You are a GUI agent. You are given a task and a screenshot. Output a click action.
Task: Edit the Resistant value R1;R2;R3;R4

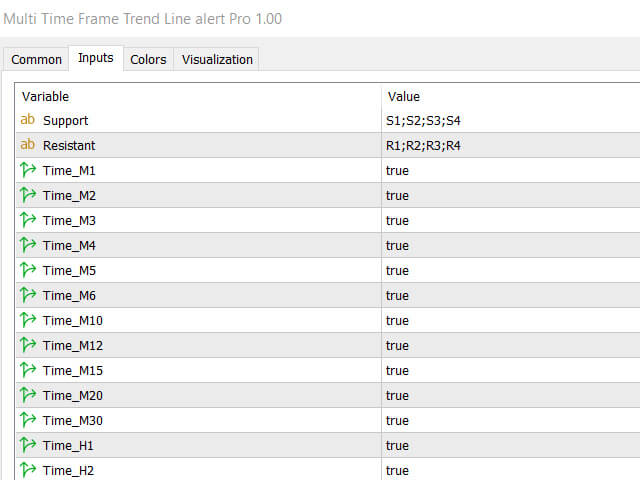pos(423,145)
